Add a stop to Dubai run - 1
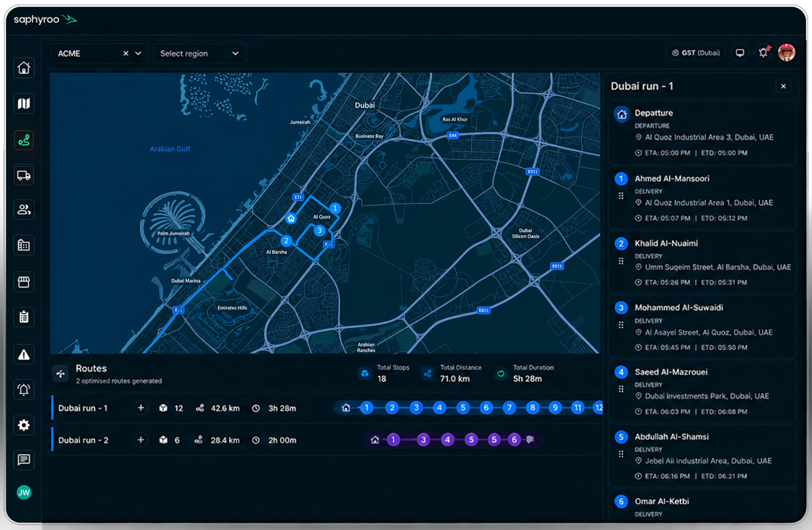Viewport: 812px width, 530px height. [141, 408]
